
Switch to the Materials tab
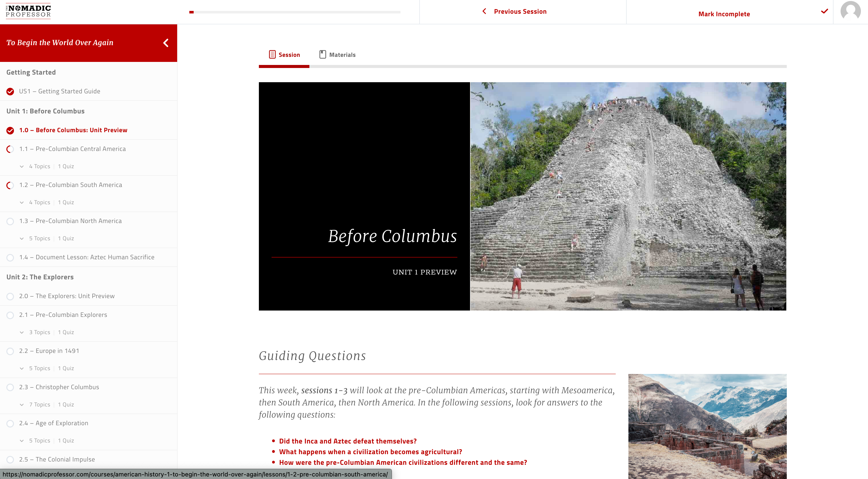337,55
